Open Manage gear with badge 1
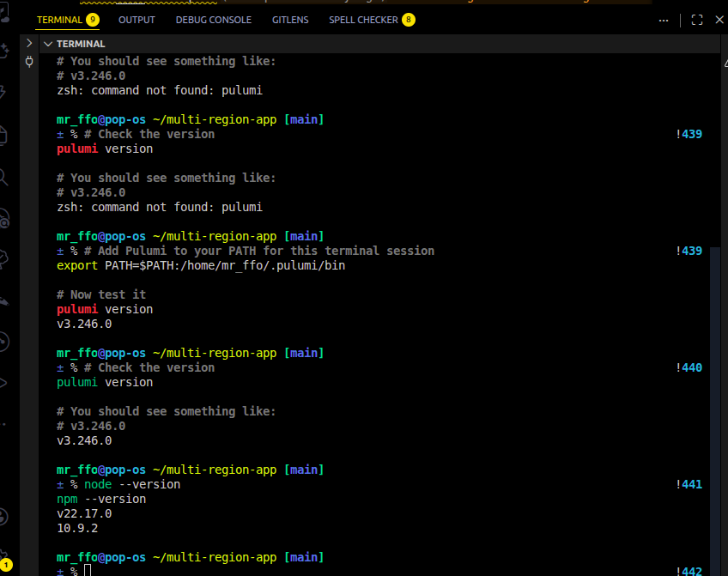 (x=5, y=561)
